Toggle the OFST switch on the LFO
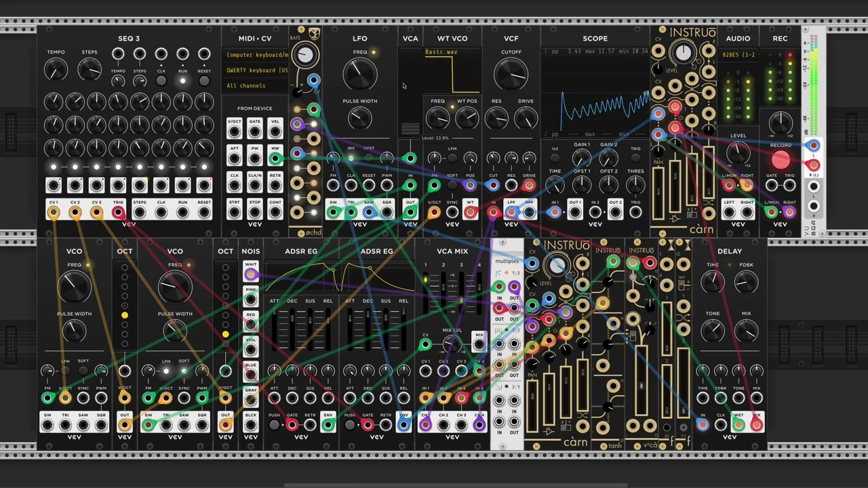 [369, 158]
